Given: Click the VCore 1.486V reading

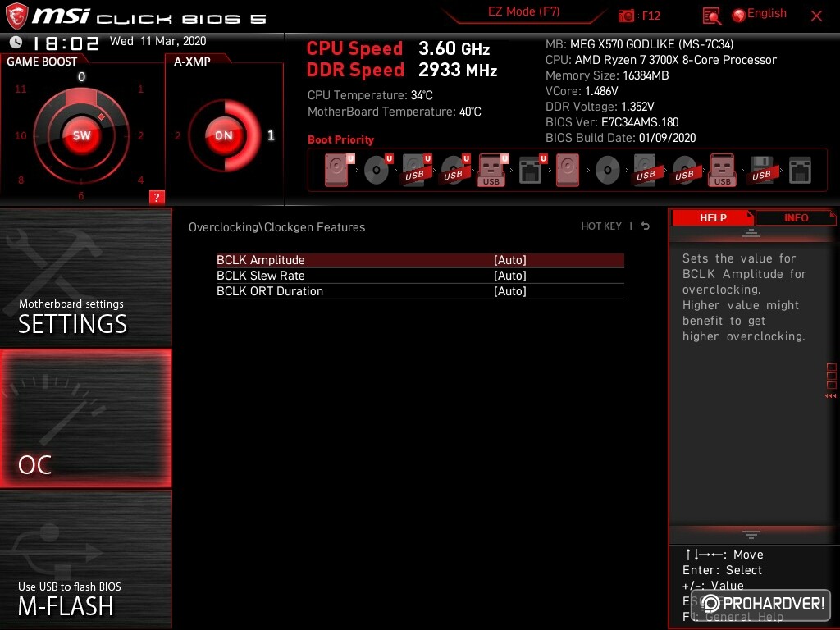Looking at the screenshot, I should point(582,91).
